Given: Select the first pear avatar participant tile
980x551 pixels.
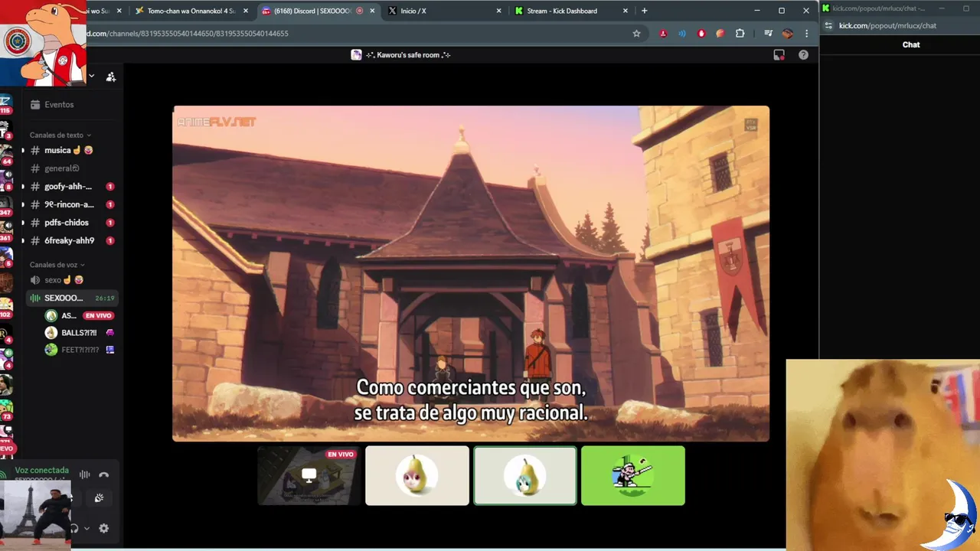Looking at the screenshot, I should [x=417, y=475].
